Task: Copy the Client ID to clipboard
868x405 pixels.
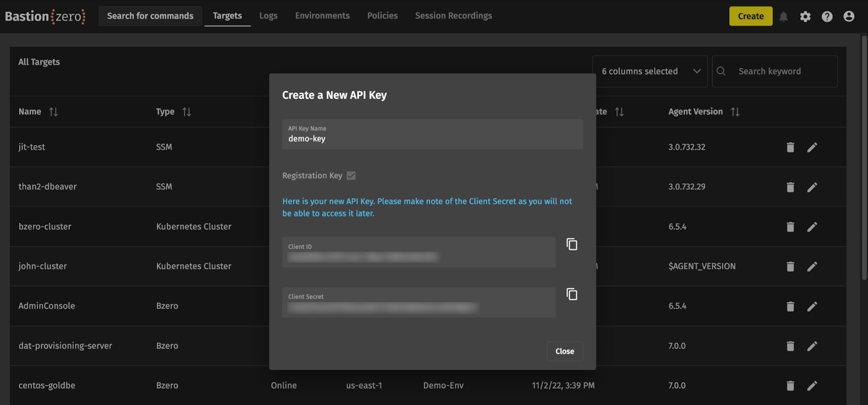Action: click(x=572, y=245)
